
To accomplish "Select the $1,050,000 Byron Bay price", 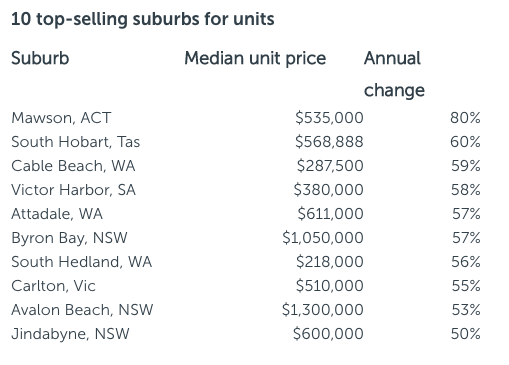I will [x=323, y=238].
